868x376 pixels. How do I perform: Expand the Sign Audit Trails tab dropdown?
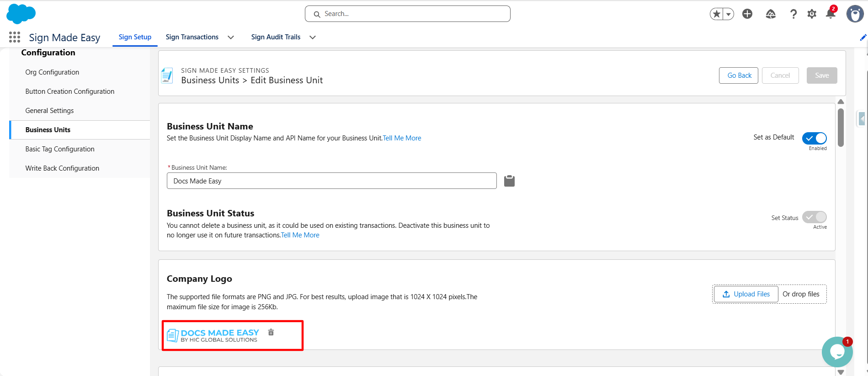click(x=313, y=38)
